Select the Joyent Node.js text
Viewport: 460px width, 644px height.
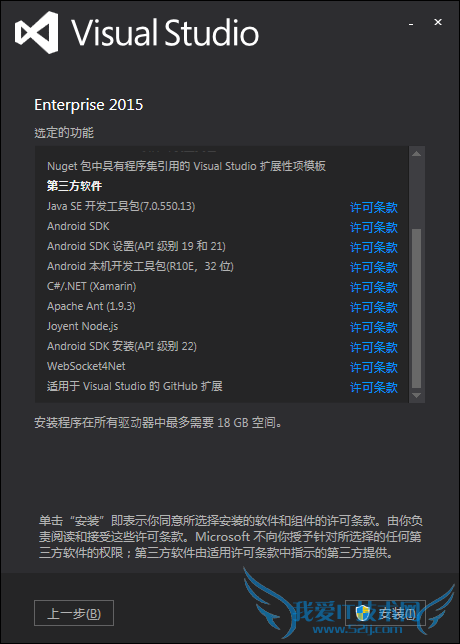[83, 327]
